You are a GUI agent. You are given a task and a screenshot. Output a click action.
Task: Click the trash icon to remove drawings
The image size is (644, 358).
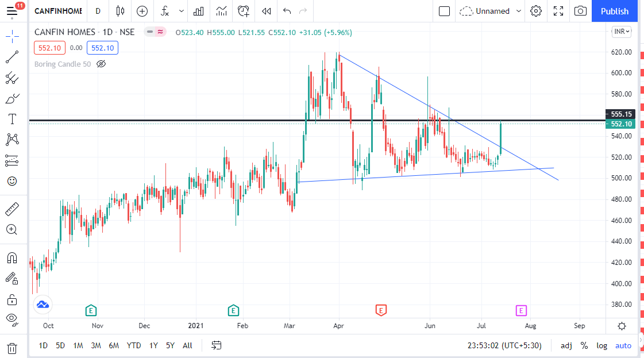(12, 348)
